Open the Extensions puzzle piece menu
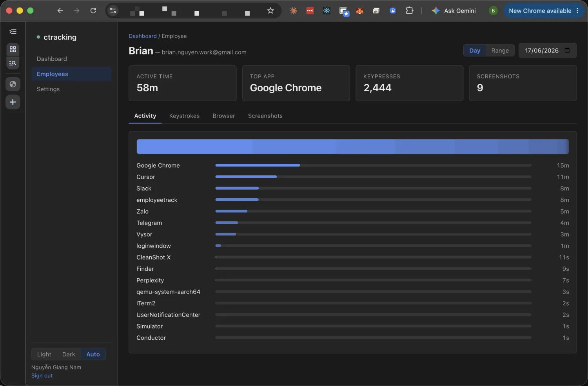588x386 pixels. tap(409, 11)
